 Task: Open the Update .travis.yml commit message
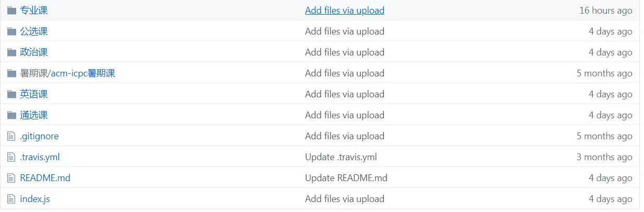tap(341, 157)
